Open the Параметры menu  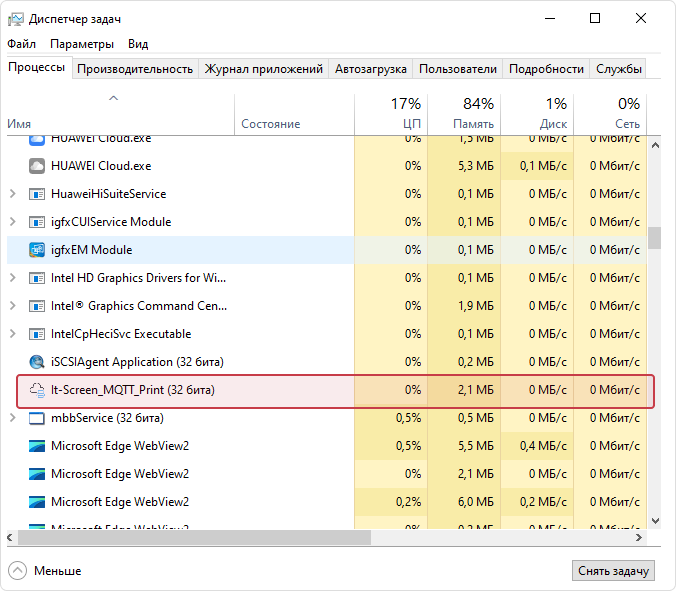pyautogui.click(x=82, y=44)
